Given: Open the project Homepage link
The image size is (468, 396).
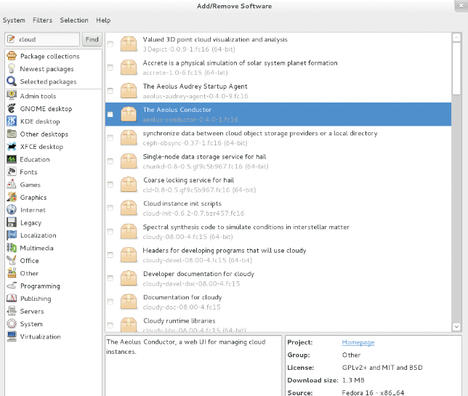Looking at the screenshot, I should (358, 342).
